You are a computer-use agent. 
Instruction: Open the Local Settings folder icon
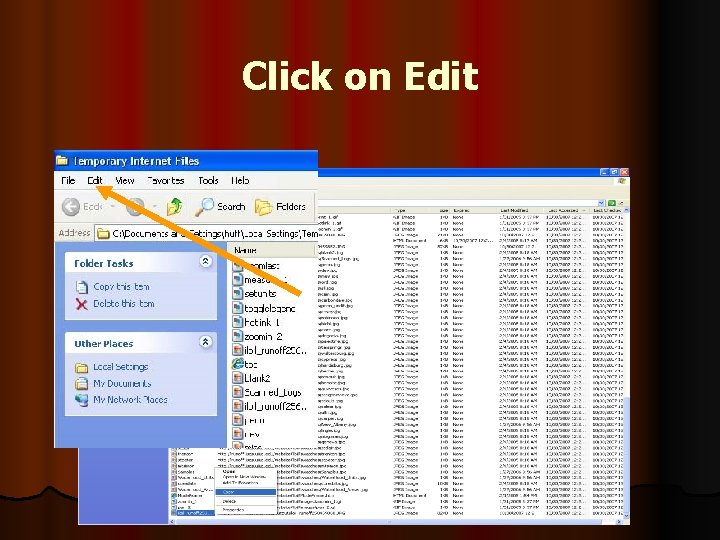coord(81,367)
